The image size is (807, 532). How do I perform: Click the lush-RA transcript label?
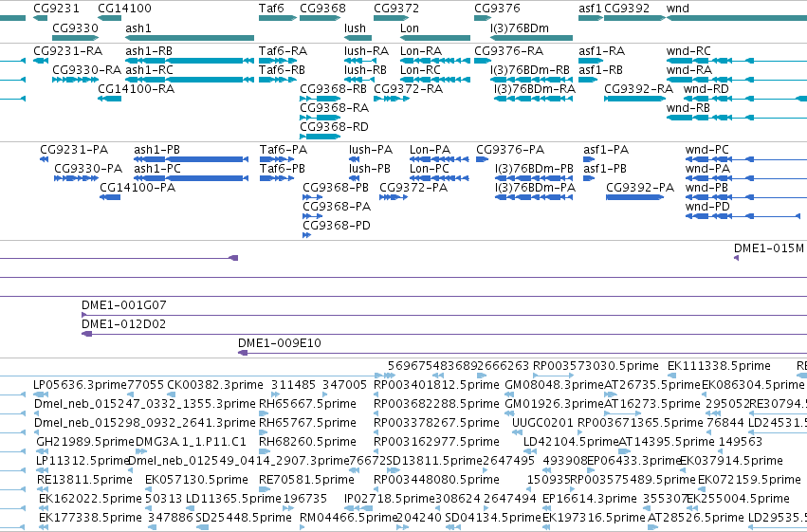coord(366,51)
